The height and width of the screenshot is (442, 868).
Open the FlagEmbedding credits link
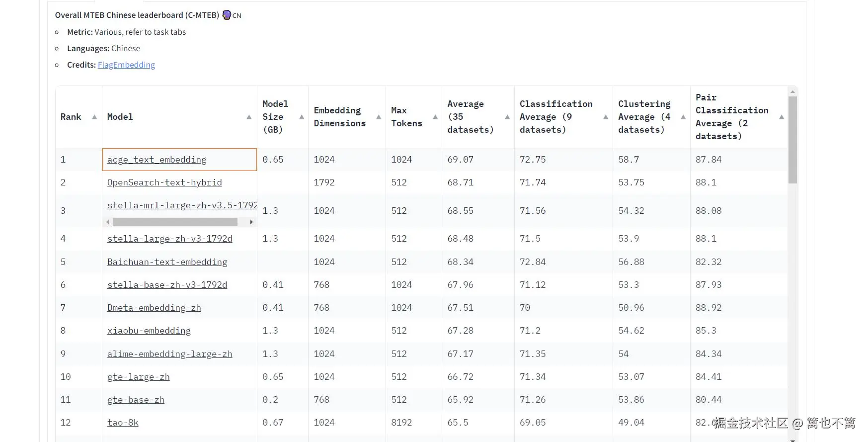(x=126, y=65)
